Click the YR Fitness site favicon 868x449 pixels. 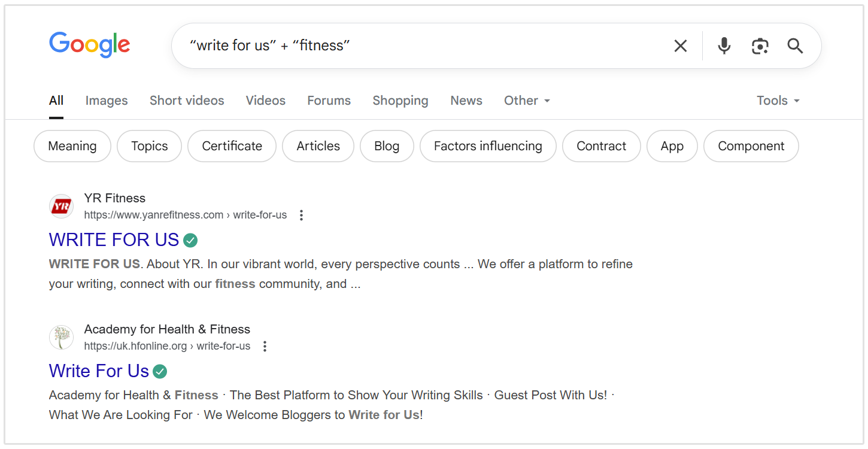pyautogui.click(x=60, y=205)
